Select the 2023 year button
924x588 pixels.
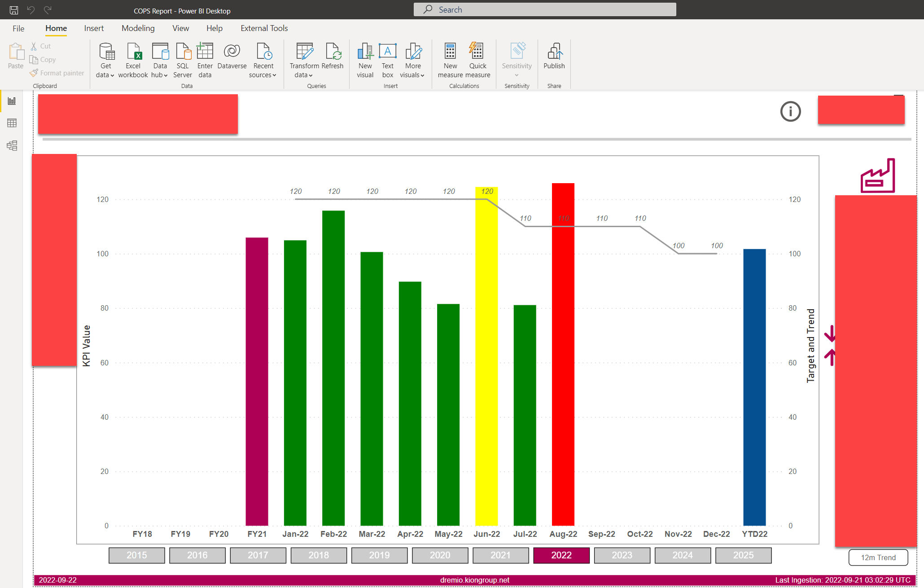(x=622, y=555)
